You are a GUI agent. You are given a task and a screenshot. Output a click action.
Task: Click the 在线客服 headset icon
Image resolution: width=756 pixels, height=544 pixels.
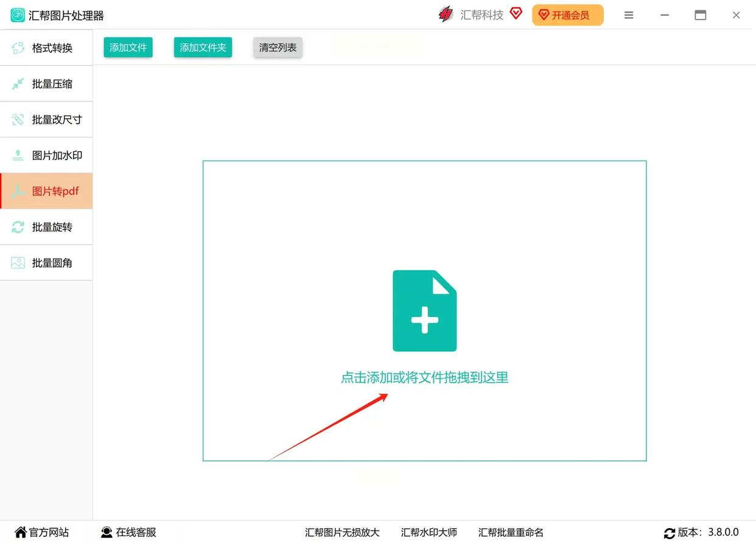point(107,532)
